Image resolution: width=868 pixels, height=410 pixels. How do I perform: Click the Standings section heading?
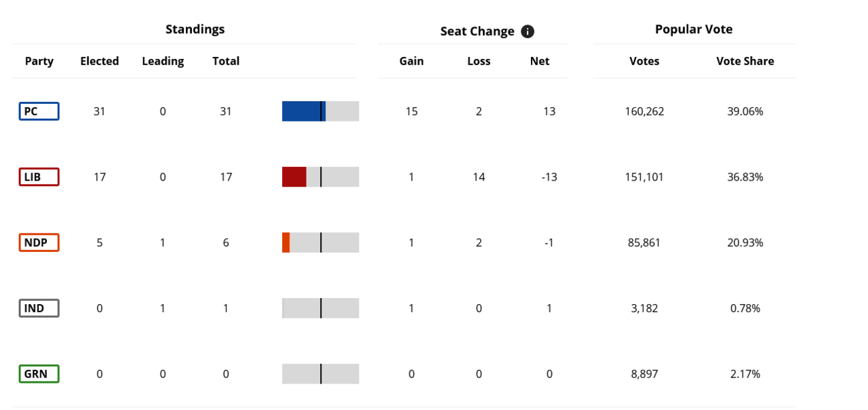pos(195,29)
